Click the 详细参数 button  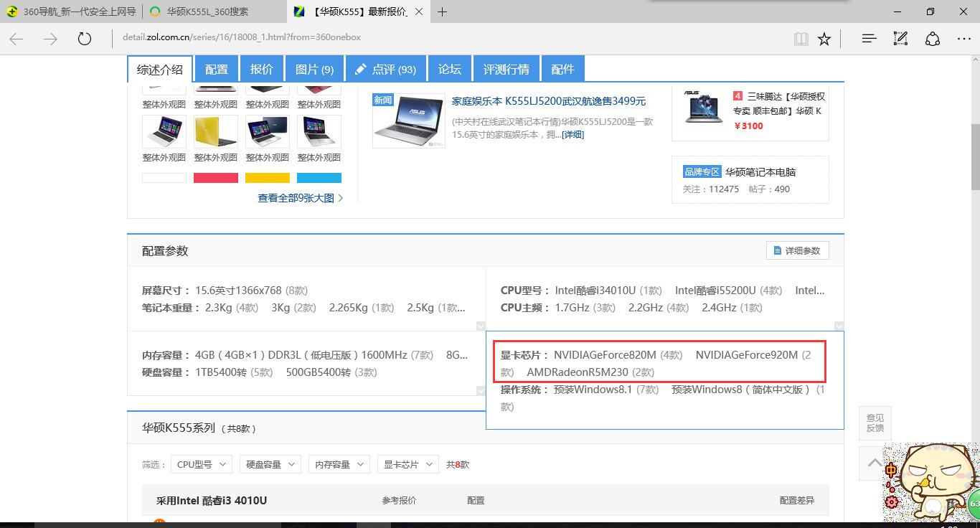click(797, 250)
